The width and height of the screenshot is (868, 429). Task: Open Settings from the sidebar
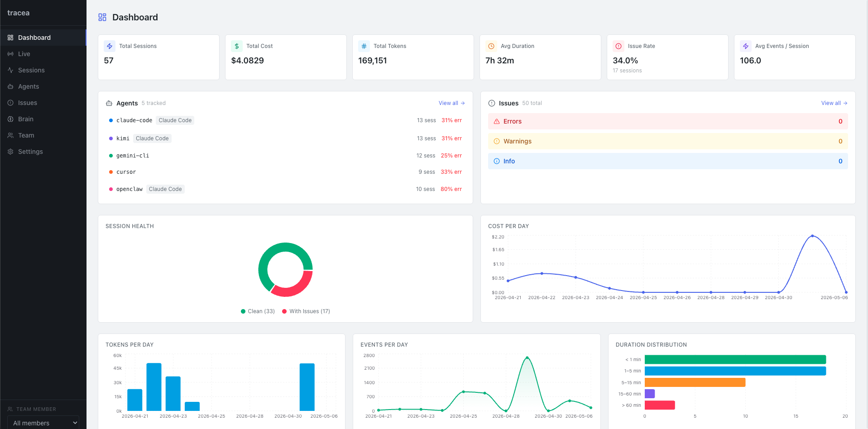43,152
